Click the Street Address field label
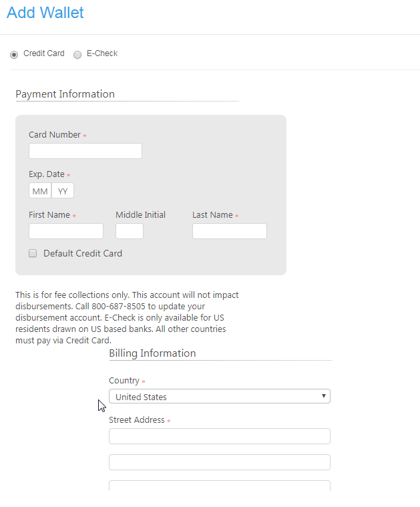This screenshot has height=507, width=420. (137, 420)
